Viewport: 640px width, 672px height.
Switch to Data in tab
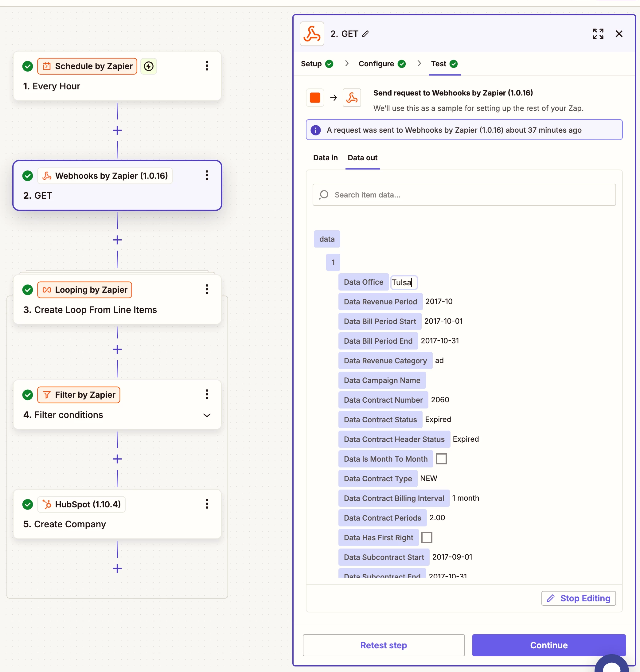pos(326,158)
